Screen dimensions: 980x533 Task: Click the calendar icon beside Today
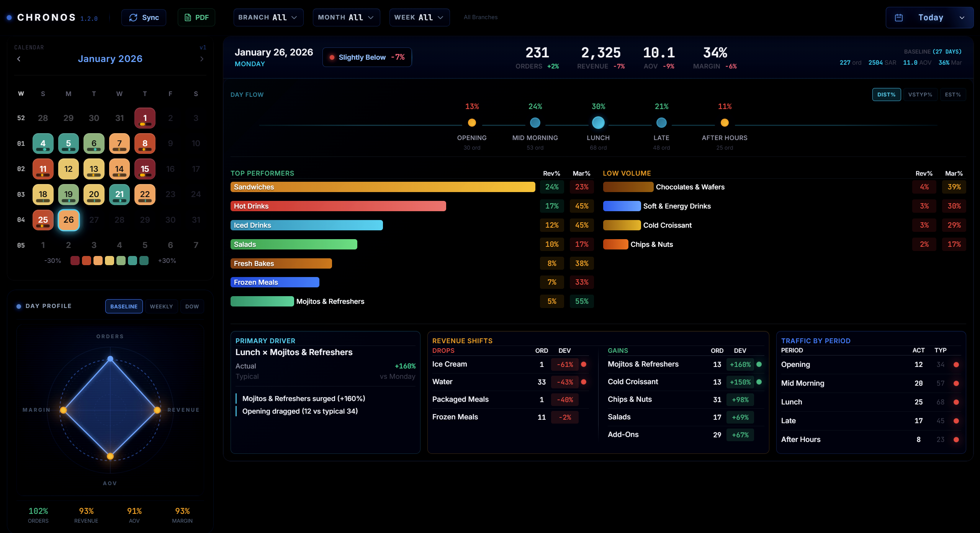899,17
